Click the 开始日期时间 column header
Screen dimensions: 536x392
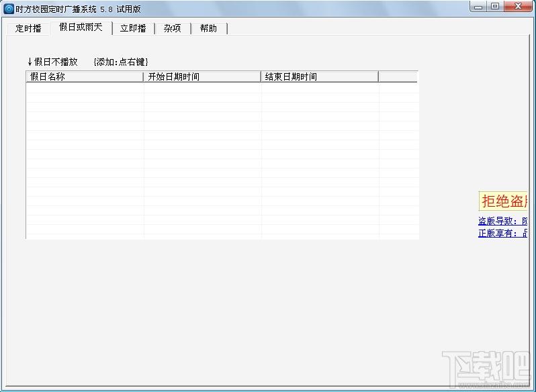point(202,77)
